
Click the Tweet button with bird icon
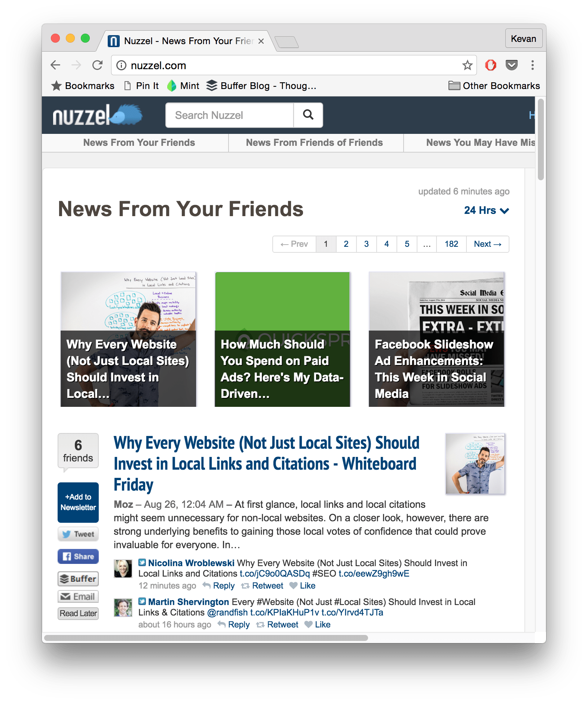coord(78,534)
